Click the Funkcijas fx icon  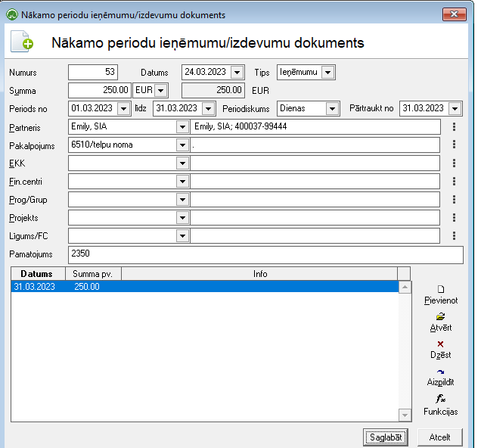440,399
